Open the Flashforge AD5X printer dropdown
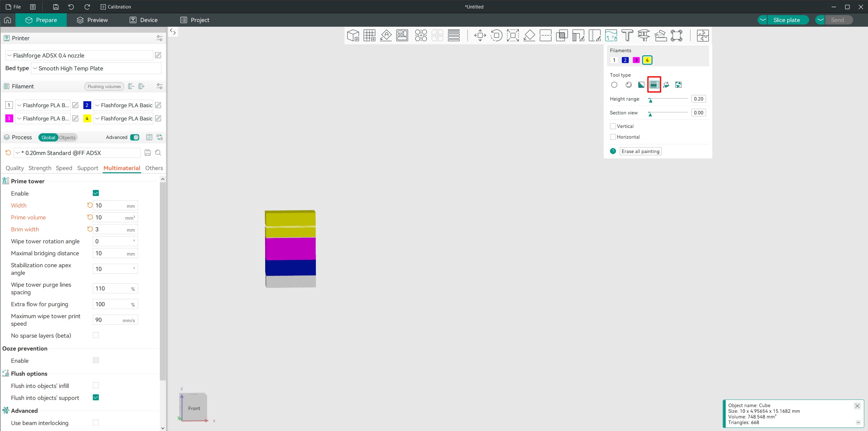 [x=79, y=56]
